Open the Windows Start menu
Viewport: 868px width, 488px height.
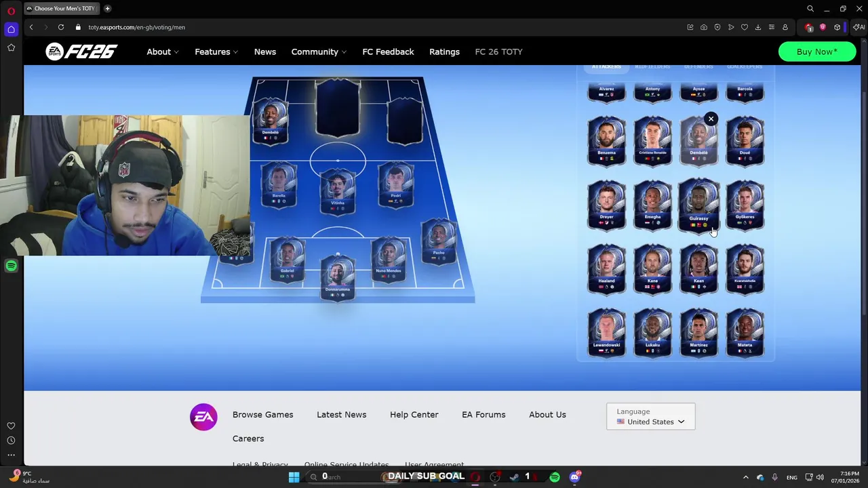click(x=294, y=477)
